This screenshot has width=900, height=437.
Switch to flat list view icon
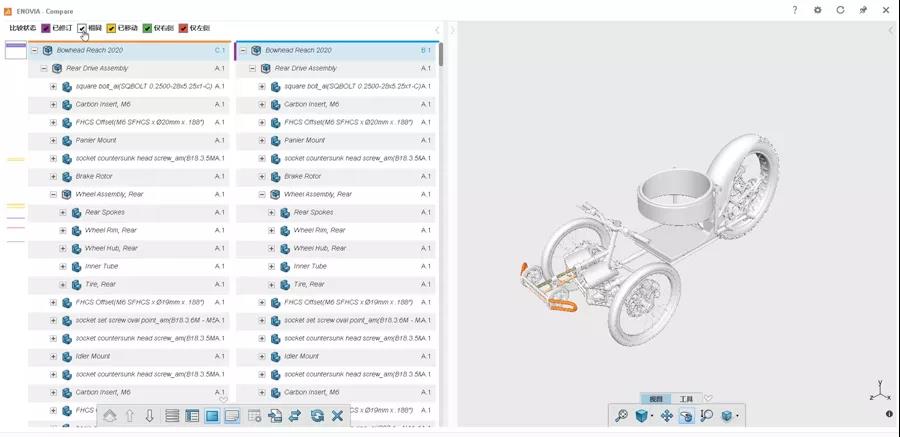172,416
